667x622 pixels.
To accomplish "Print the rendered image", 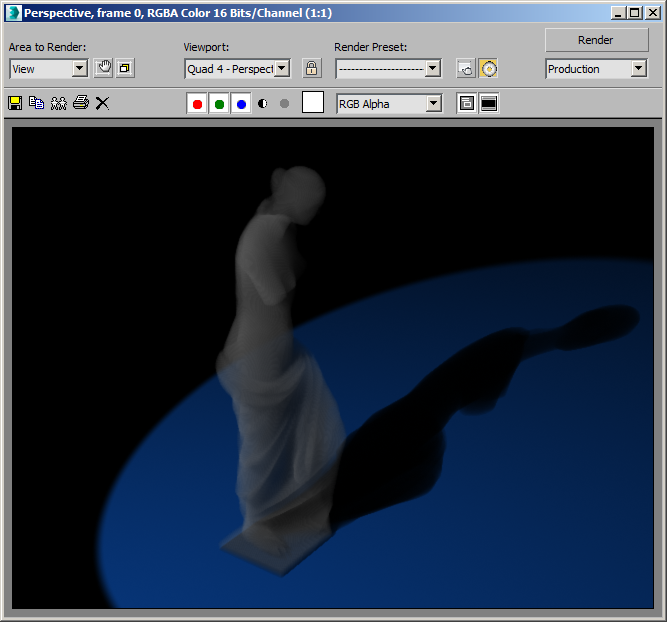I will pyautogui.click(x=81, y=103).
